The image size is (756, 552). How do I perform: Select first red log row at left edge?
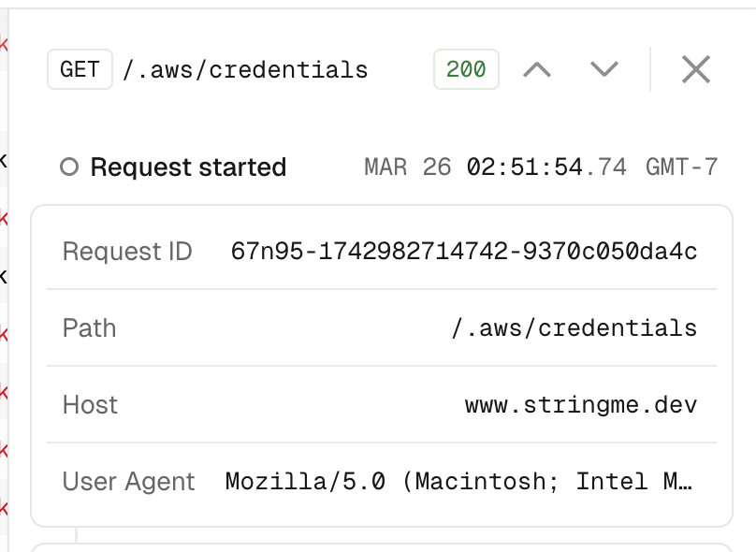coord(4,44)
